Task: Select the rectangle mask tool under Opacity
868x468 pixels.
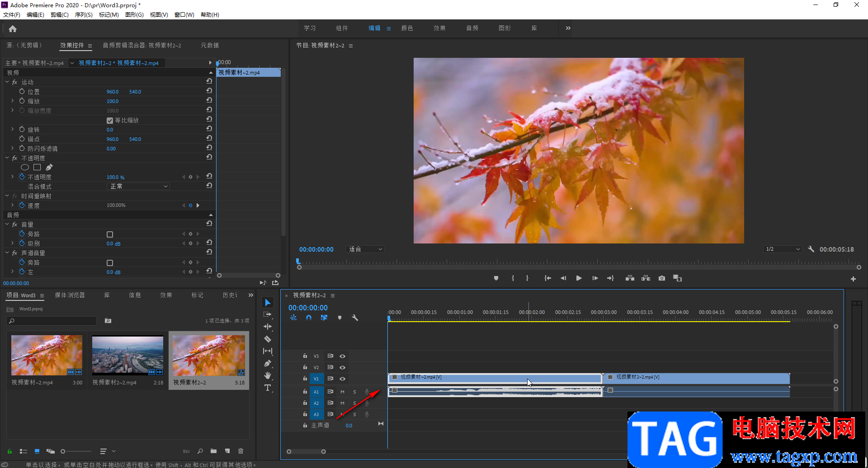Action: pyautogui.click(x=37, y=168)
